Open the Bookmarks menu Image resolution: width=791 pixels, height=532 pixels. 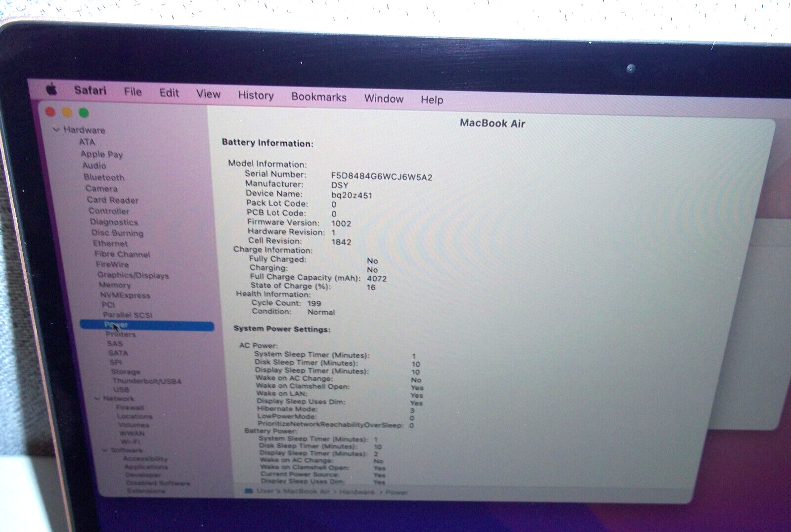[319, 97]
